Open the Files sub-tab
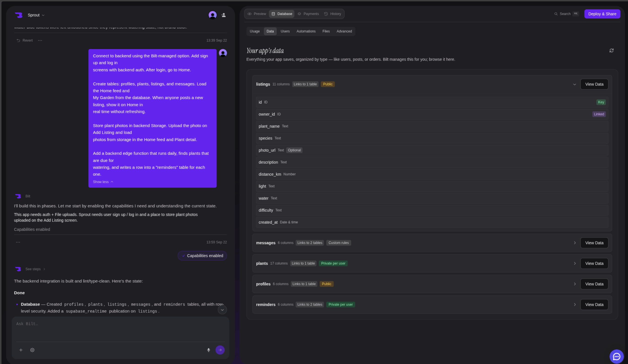Screen dimensions: 628x364 (x=326, y=31)
